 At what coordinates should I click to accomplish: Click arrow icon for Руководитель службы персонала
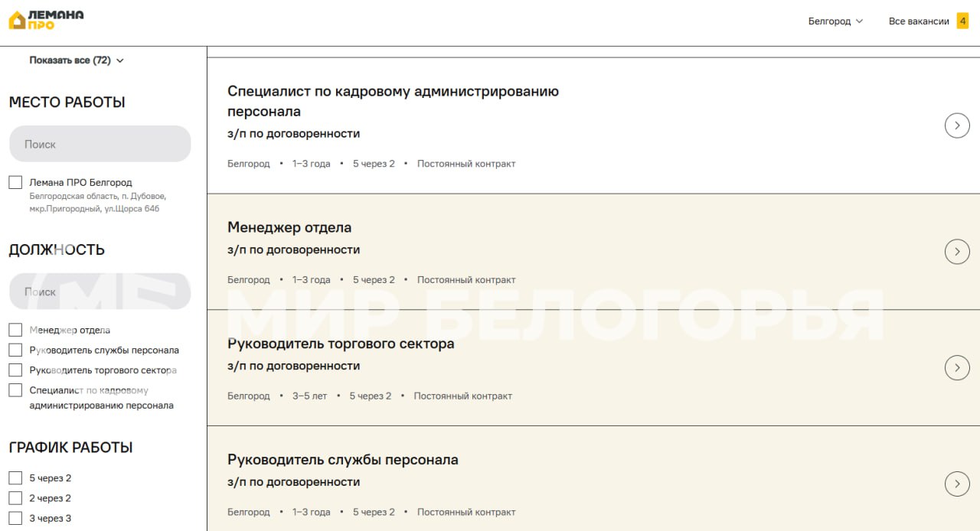click(x=957, y=484)
